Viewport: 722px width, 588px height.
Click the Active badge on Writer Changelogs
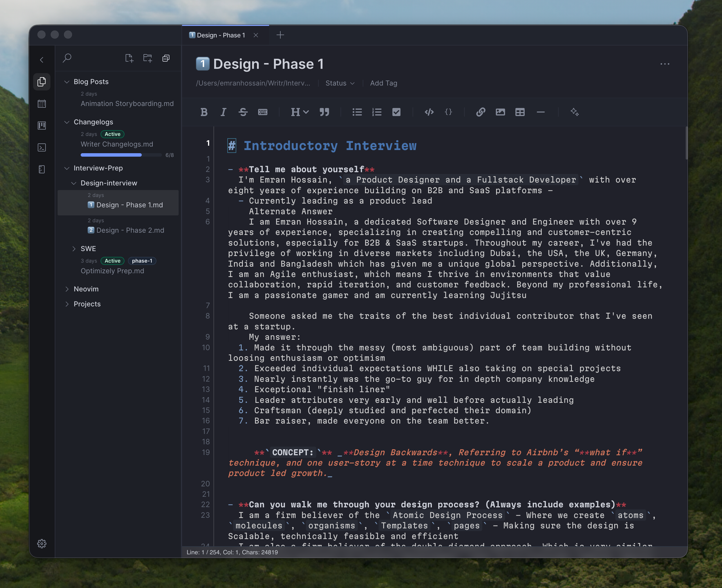112,134
